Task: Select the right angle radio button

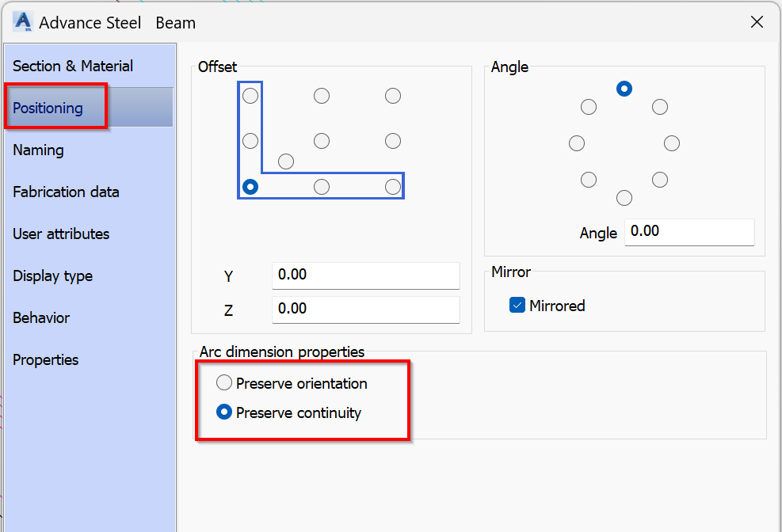Action: point(672,143)
